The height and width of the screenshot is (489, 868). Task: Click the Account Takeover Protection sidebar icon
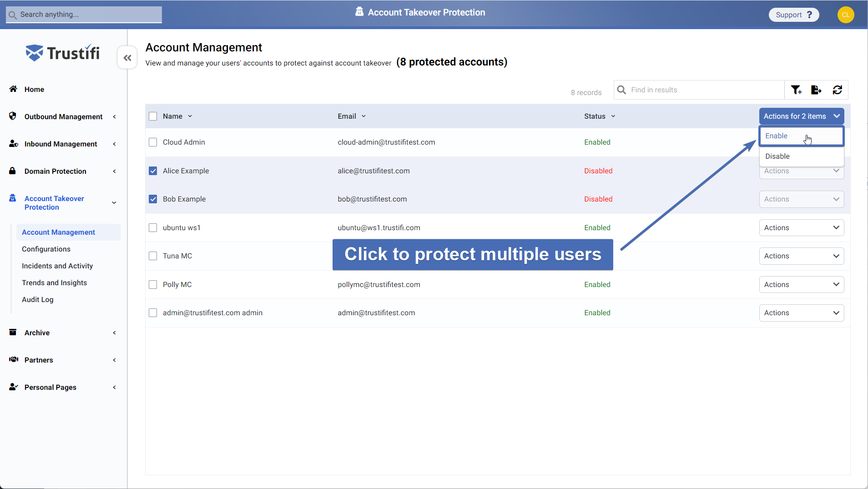pyautogui.click(x=13, y=198)
